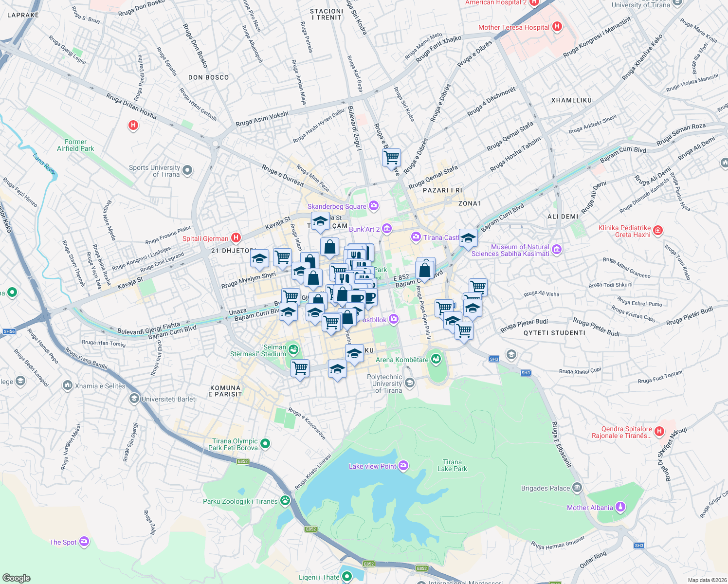Click the Mother Teresa Hospital H icon

coord(557,27)
